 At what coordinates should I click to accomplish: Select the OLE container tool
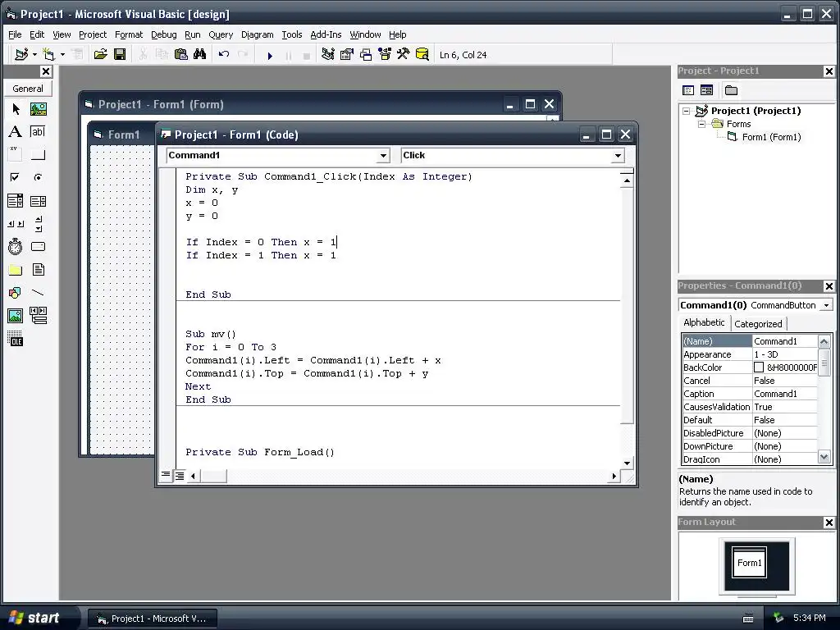click(16, 339)
